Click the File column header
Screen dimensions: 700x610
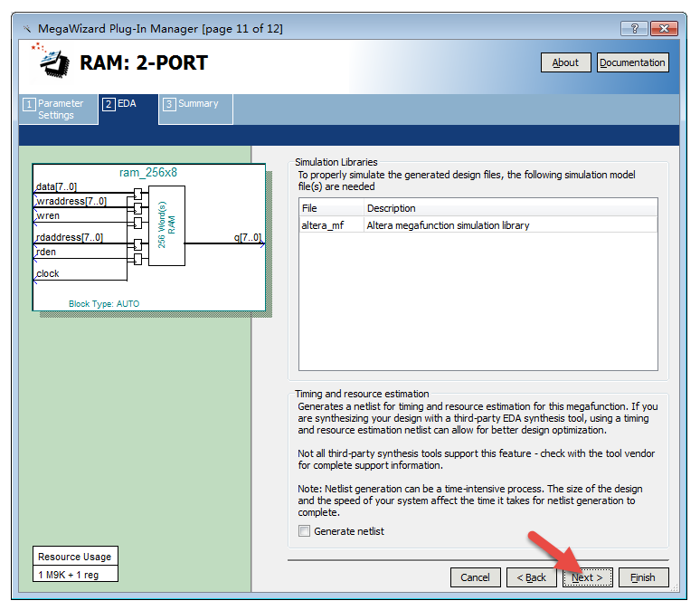[x=331, y=208]
